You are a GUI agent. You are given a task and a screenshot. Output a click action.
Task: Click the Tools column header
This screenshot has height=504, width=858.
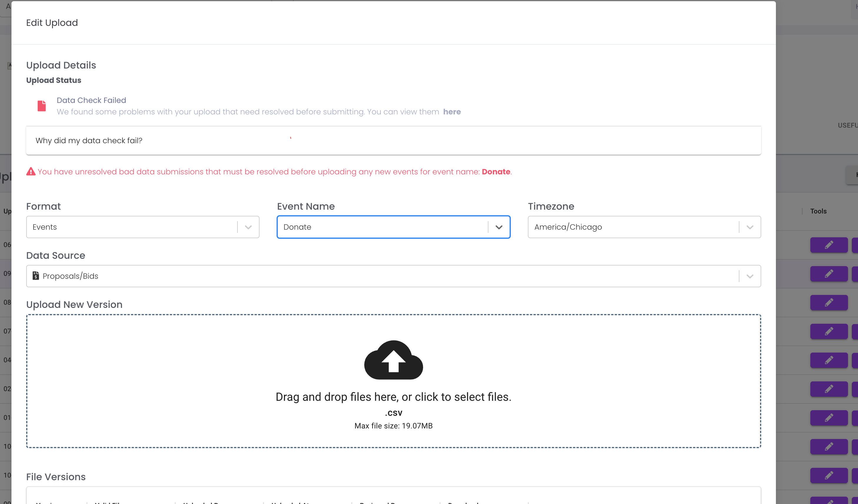(818, 211)
